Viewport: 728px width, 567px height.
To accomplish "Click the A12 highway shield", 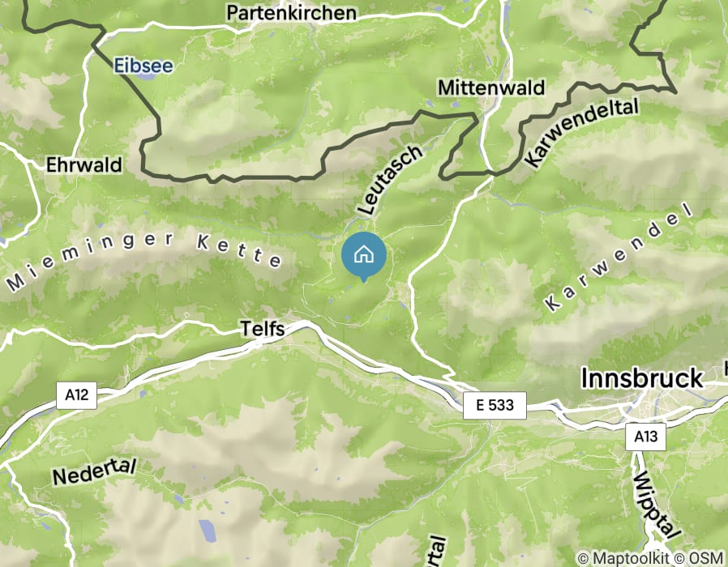I will coord(76,395).
